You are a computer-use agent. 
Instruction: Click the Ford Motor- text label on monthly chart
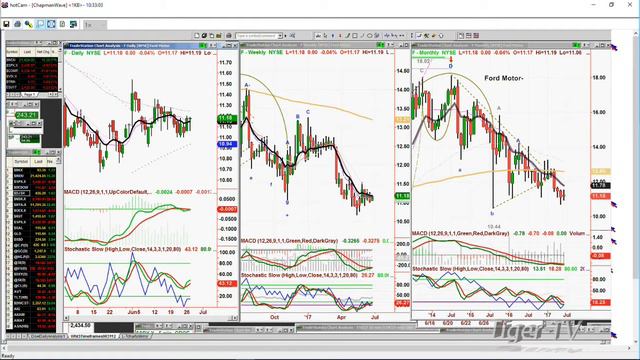[x=504, y=78]
